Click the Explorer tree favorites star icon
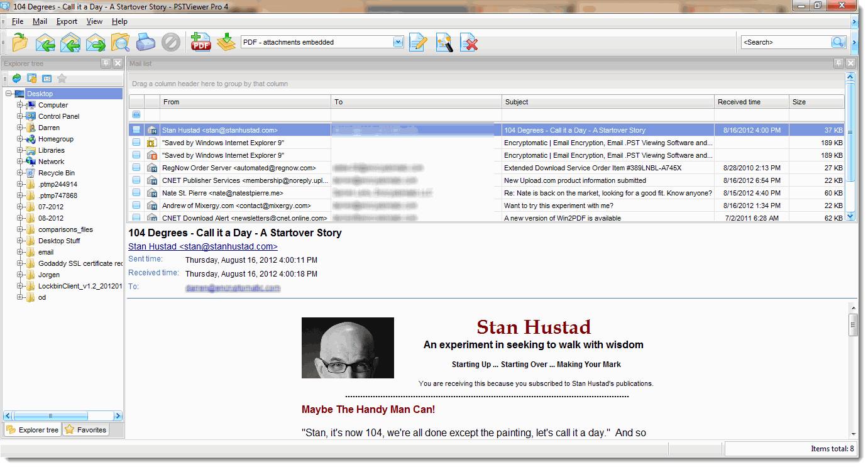The height and width of the screenshot is (467, 868). click(62, 79)
